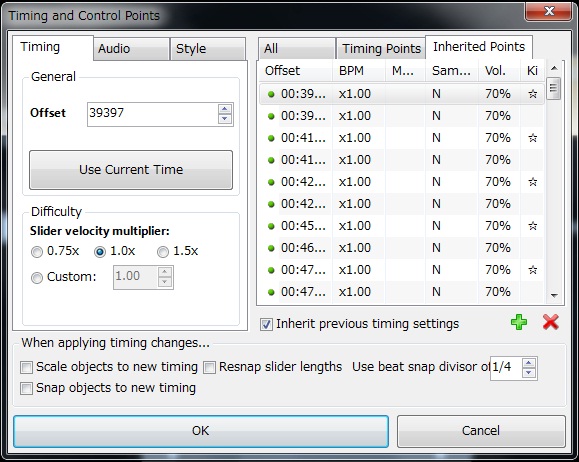Click Use Current Time button
The width and height of the screenshot is (579, 462).
(131, 170)
